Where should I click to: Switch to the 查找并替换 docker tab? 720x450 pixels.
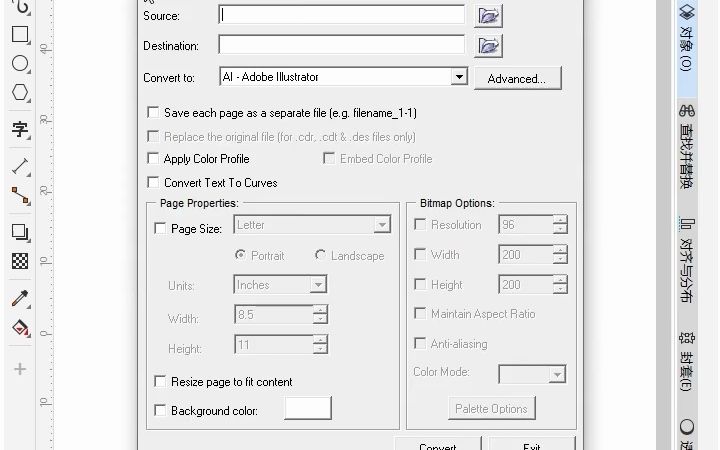point(687,147)
